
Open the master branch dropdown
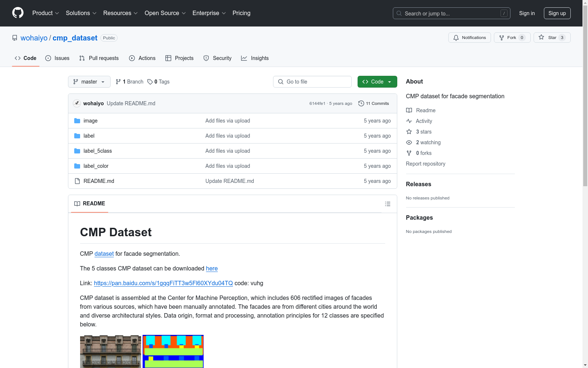click(89, 82)
